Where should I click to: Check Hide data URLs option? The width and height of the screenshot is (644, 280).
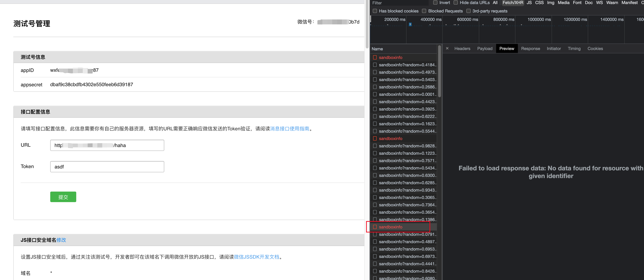[456, 3]
